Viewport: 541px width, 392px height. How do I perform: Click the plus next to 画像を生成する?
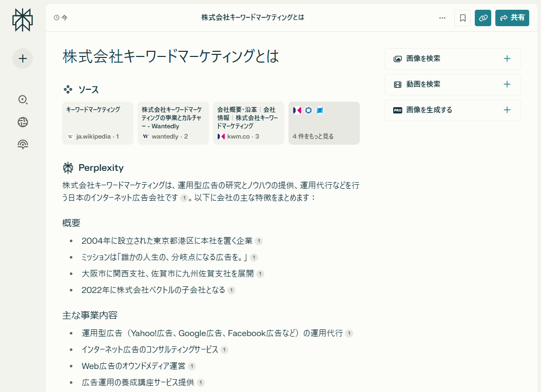(x=507, y=110)
